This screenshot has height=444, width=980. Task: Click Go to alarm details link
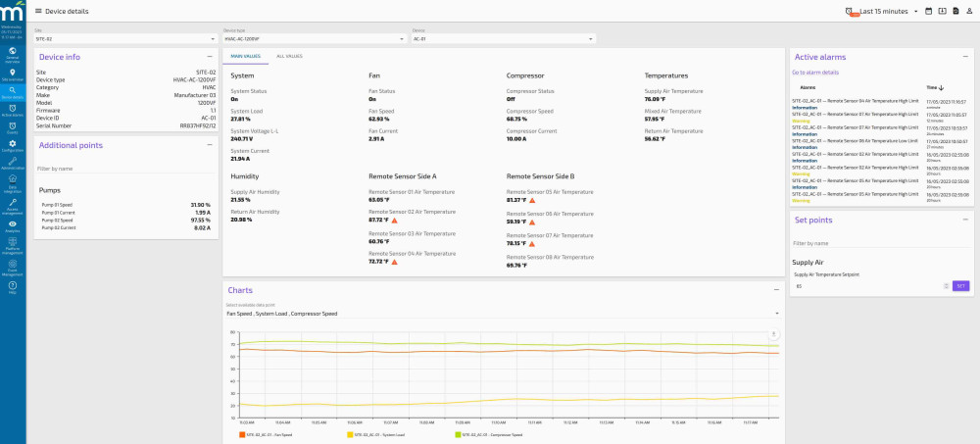(815, 73)
